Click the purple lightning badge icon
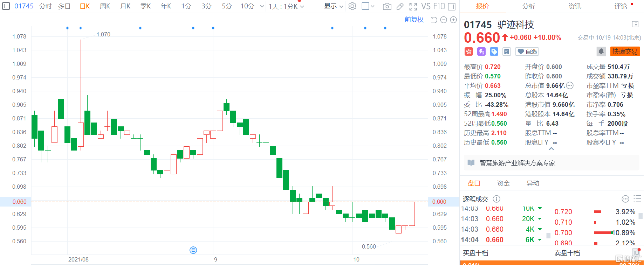This screenshot has height=265, width=644. pos(481,51)
